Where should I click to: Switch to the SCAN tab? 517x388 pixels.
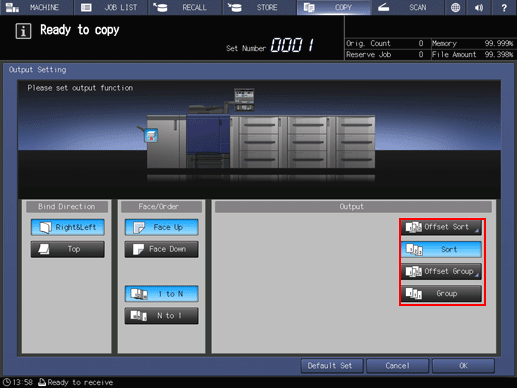(408, 7)
